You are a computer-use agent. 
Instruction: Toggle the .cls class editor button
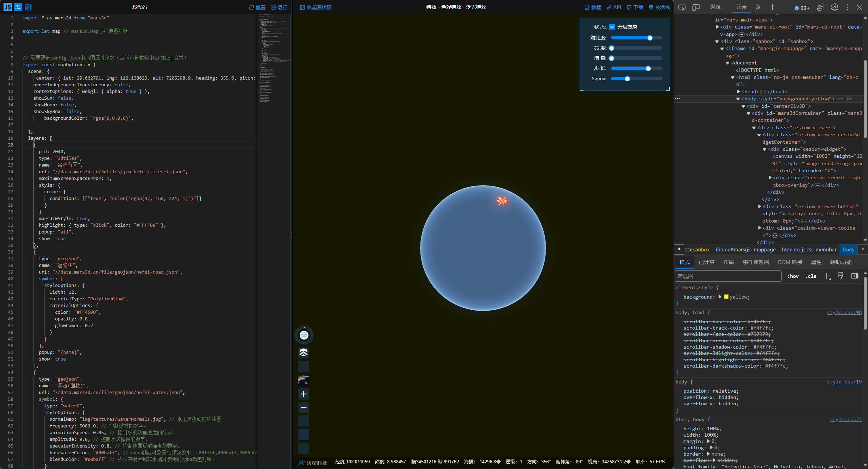coord(811,276)
